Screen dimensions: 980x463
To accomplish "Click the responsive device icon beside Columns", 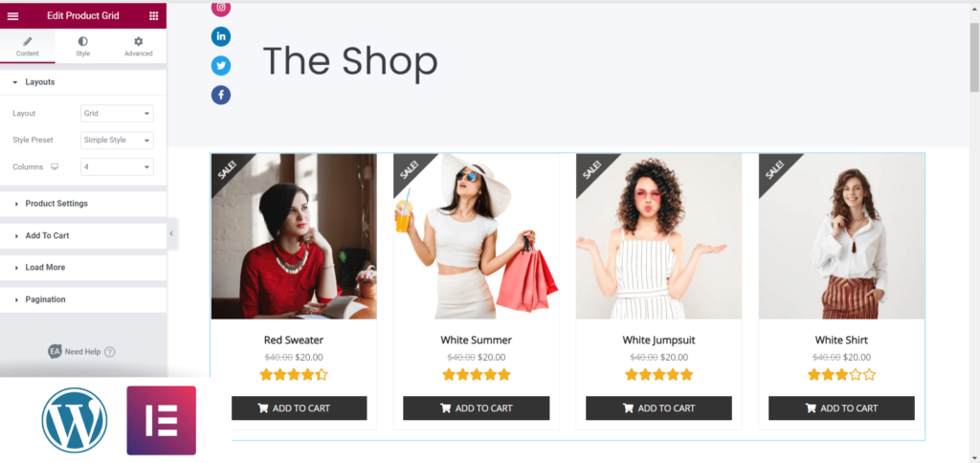I will [55, 166].
